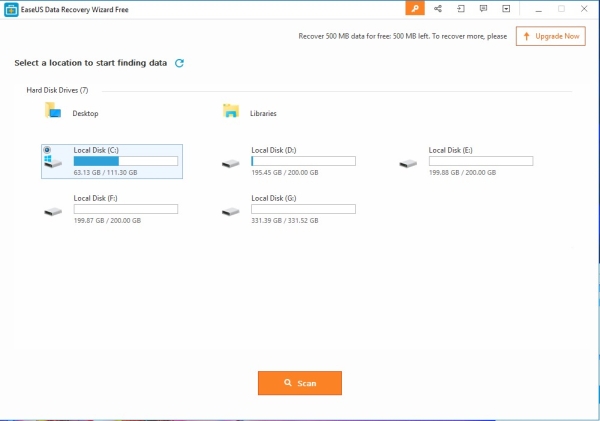Click the '199.88 GB / 200.00 GB' text
This screenshot has width=600, height=421.
[462, 173]
